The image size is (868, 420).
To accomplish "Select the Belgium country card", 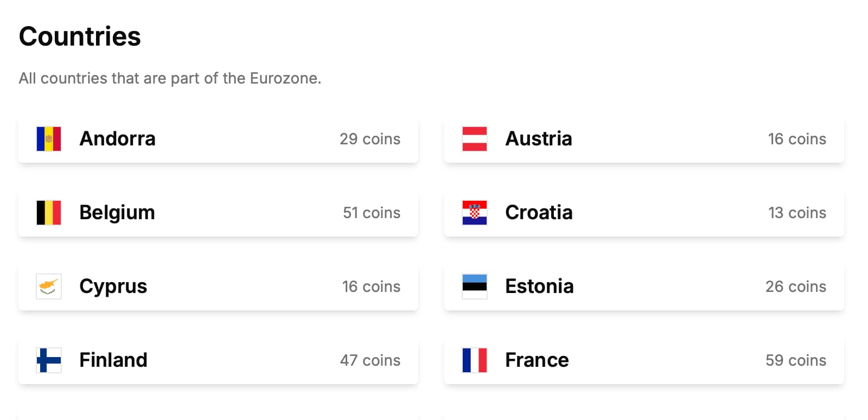I will 218,213.
